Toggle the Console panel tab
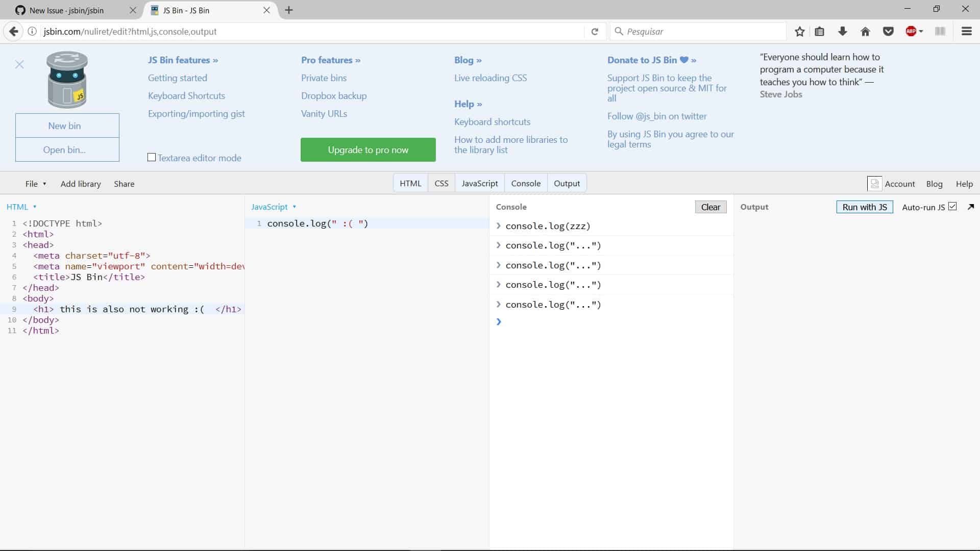The height and width of the screenshot is (551, 980). point(526,184)
